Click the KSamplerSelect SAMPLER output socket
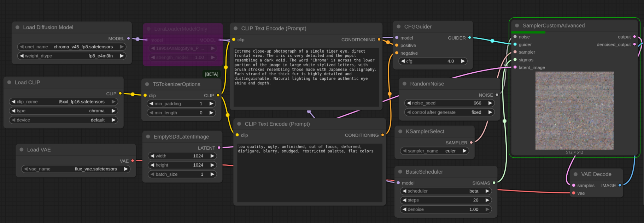Viewport: 644px width, 223px height. pyautogui.click(x=471, y=143)
